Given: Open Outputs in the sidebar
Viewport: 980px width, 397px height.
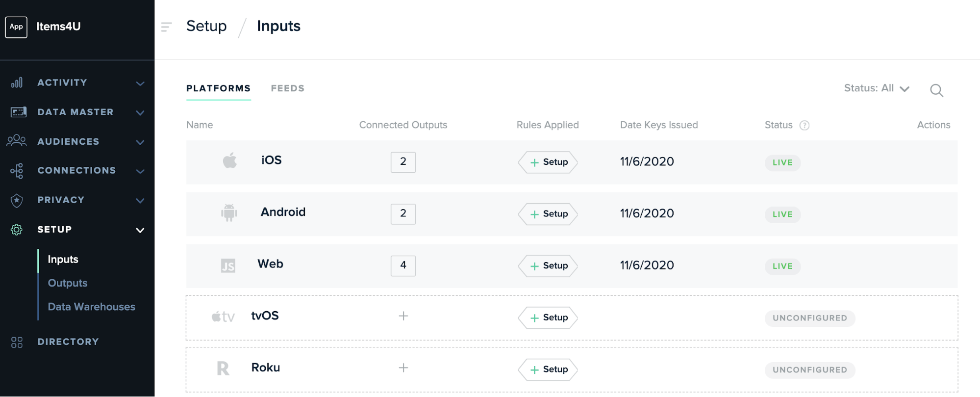Looking at the screenshot, I should (68, 283).
